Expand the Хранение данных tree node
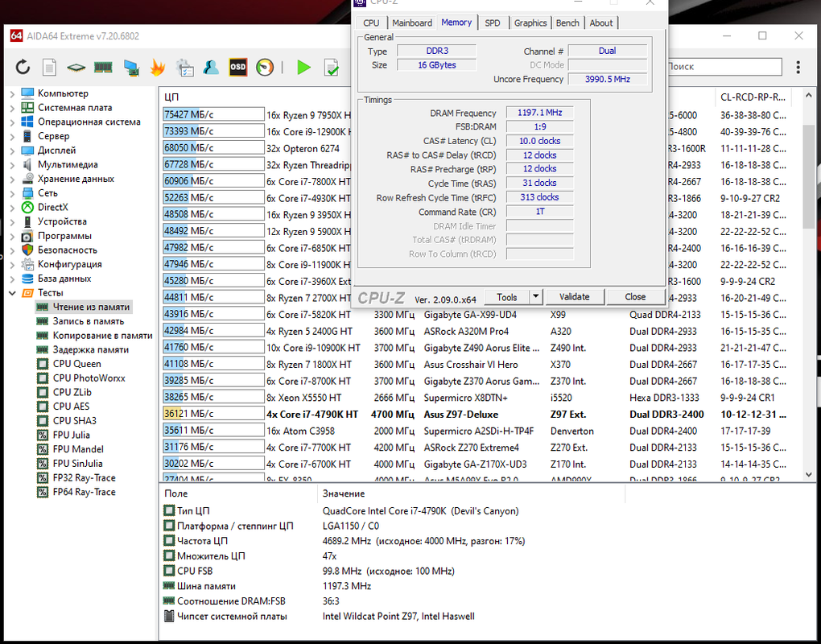 [13, 179]
